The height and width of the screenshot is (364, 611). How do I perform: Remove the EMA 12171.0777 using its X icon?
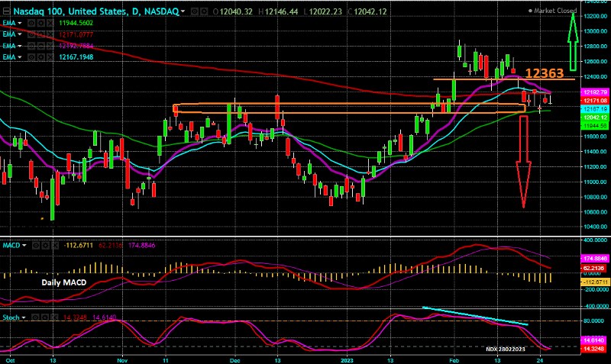pos(50,34)
